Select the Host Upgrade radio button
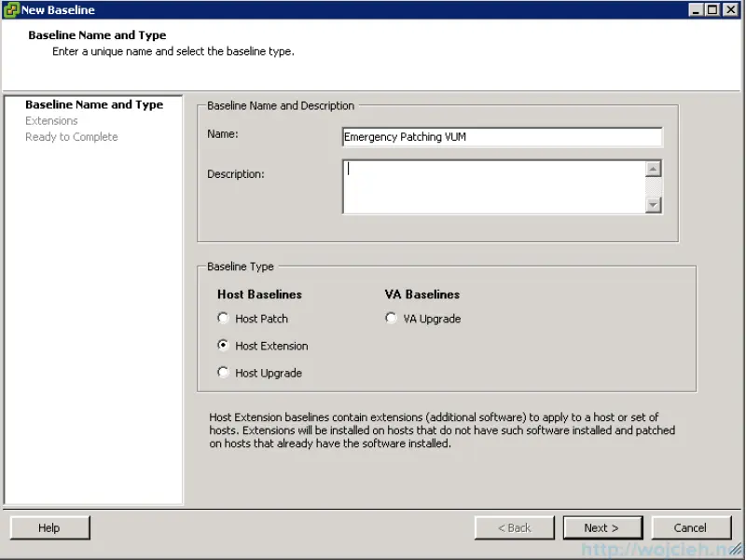Viewport: 746px width, 560px height. pyautogui.click(x=223, y=373)
